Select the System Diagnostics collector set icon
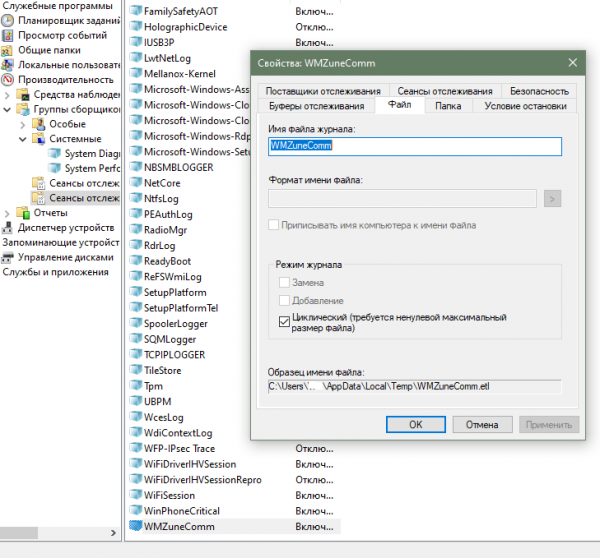This screenshot has width=600, height=558. tap(56, 154)
